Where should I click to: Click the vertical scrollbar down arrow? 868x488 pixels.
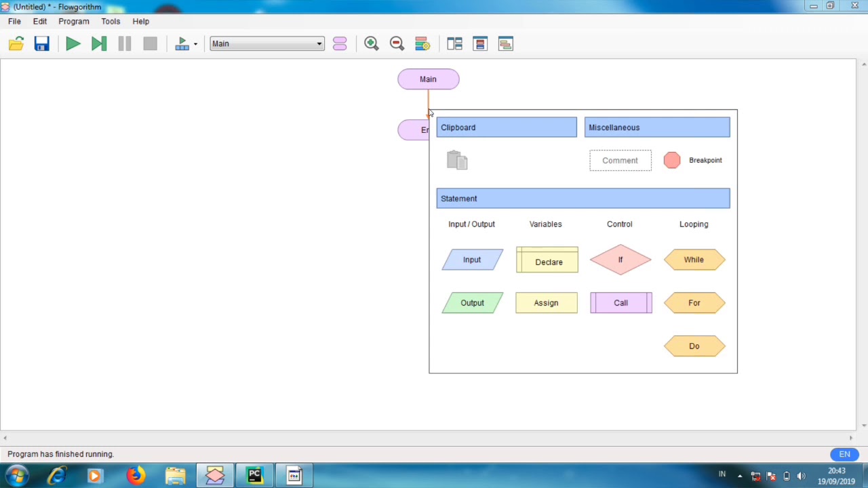click(863, 426)
